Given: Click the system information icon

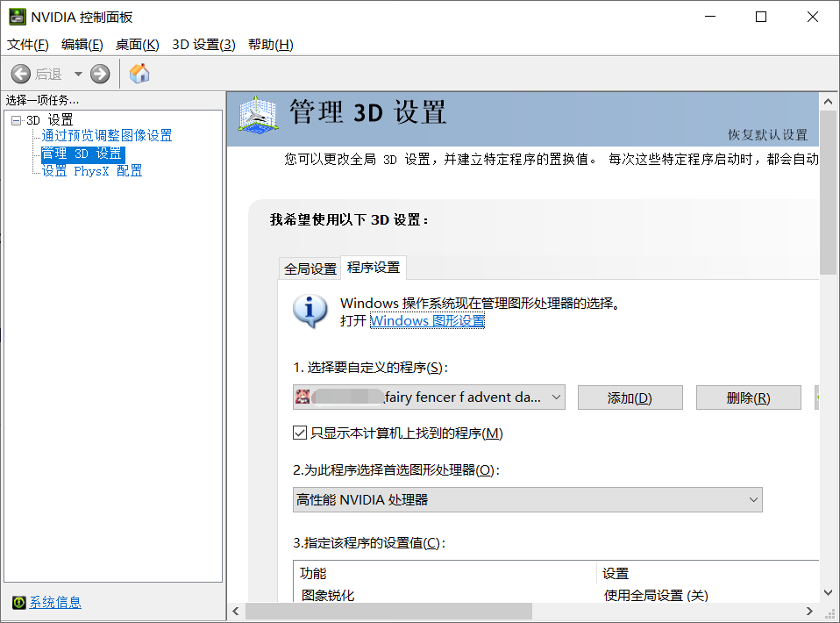Looking at the screenshot, I should 18,602.
